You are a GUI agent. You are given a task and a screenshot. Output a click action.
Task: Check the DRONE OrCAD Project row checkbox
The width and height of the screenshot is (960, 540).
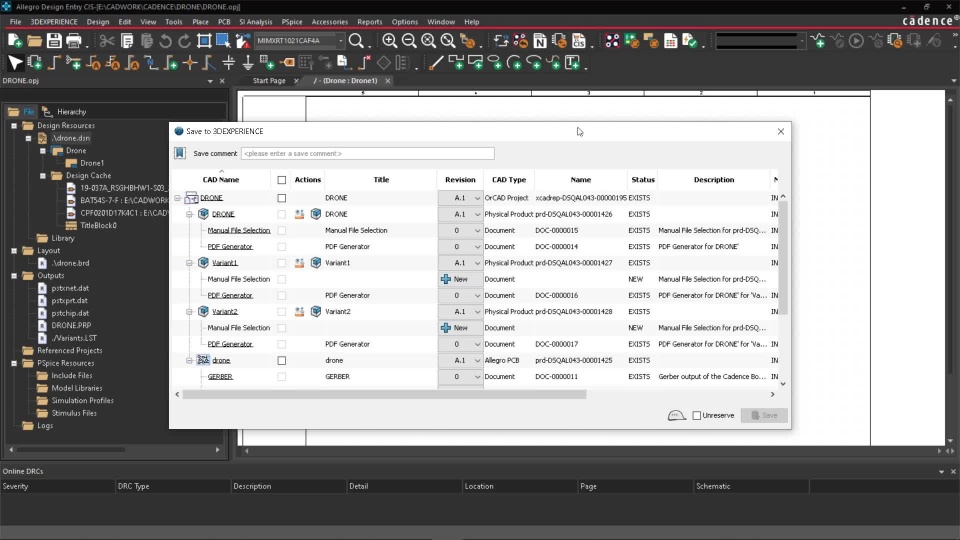[x=282, y=198]
